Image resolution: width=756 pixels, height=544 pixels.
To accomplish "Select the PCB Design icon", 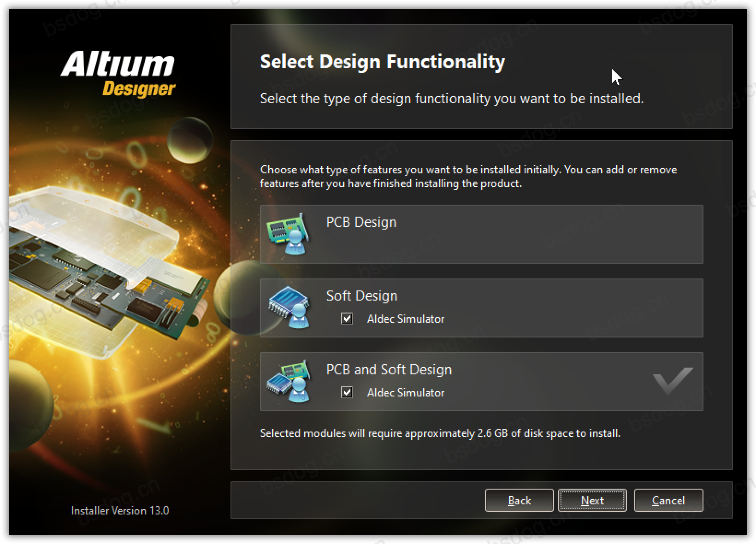I will point(288,234).
